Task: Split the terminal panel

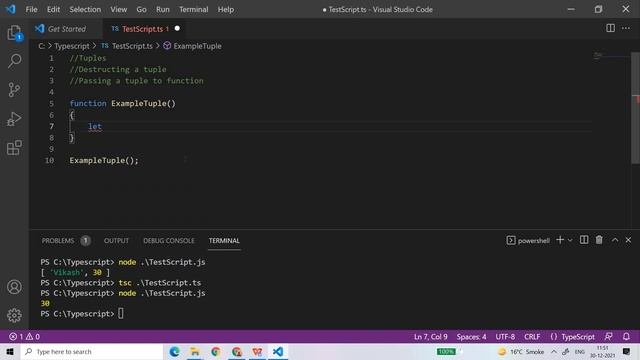Action: [x=584, y=240]
